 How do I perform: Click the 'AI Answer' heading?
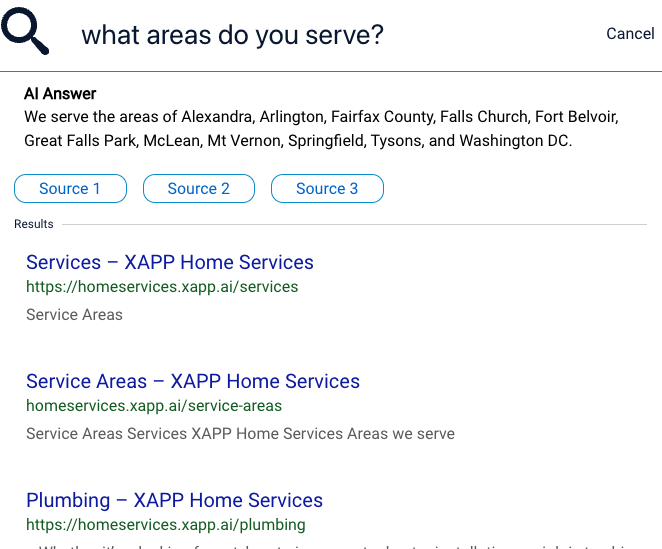[60, 94]
